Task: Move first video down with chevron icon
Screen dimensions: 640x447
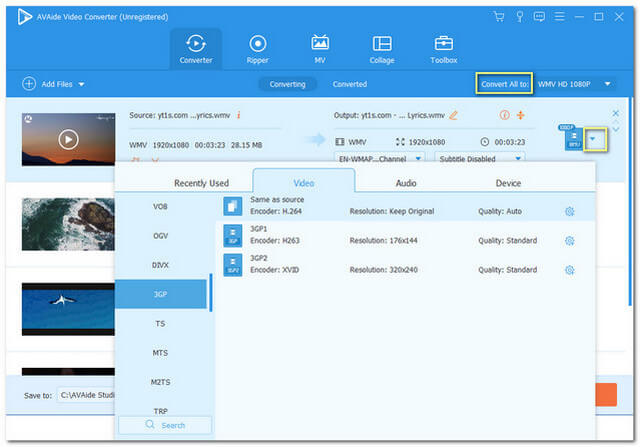Action: click(616, 129)
